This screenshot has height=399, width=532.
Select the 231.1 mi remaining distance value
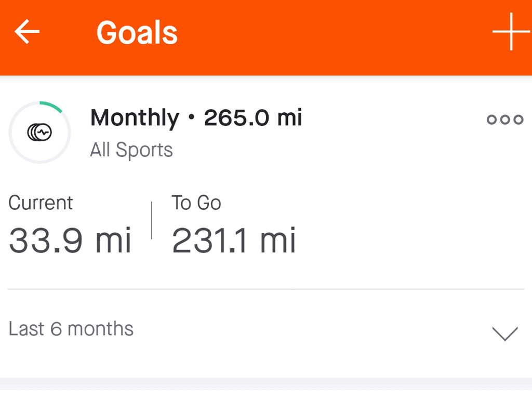[234, 241]
